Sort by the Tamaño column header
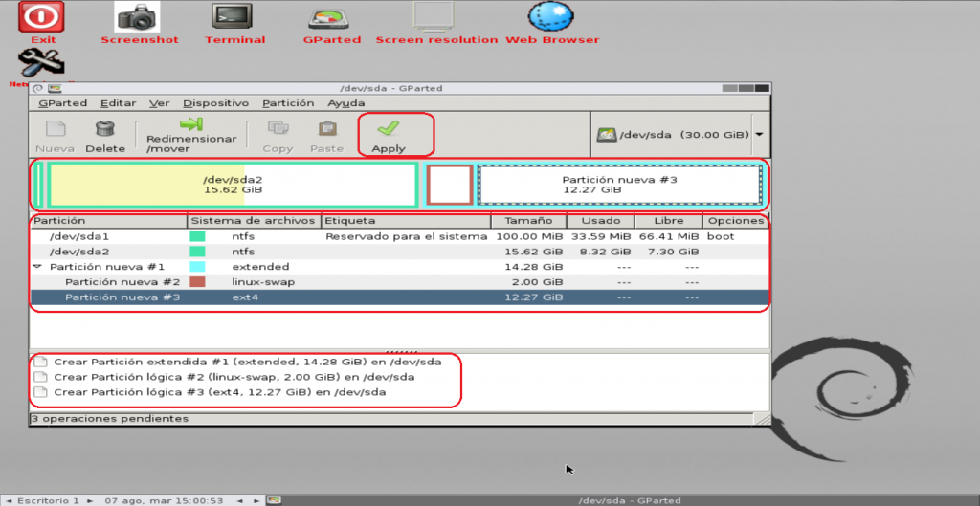This screenshot has height=506, width=980. point(528,221)
